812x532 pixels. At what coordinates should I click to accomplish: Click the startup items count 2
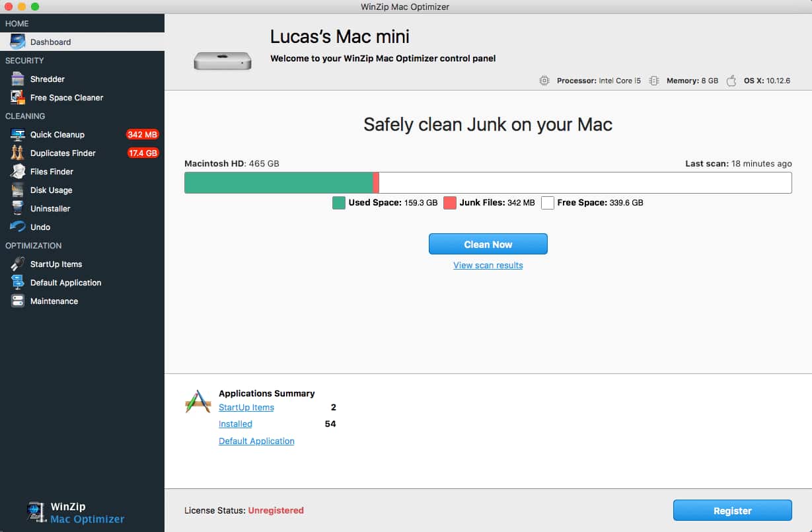click(x=334, y=407)
